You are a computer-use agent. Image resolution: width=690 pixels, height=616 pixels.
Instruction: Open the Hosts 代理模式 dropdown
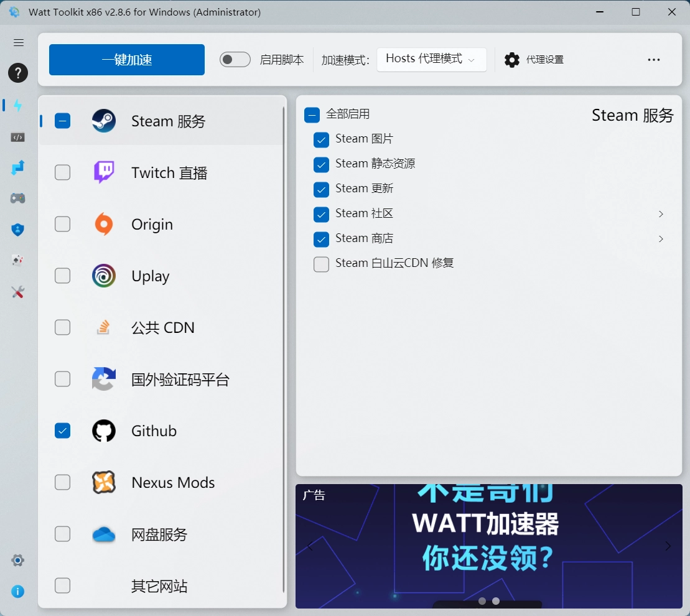tap(431, 59)
